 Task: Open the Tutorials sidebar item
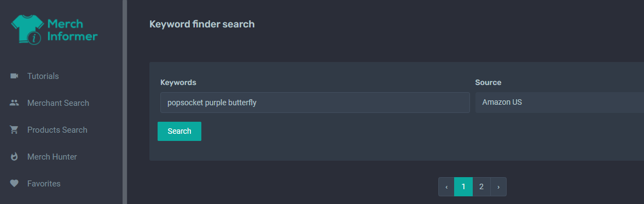click(x=43, y=76)
